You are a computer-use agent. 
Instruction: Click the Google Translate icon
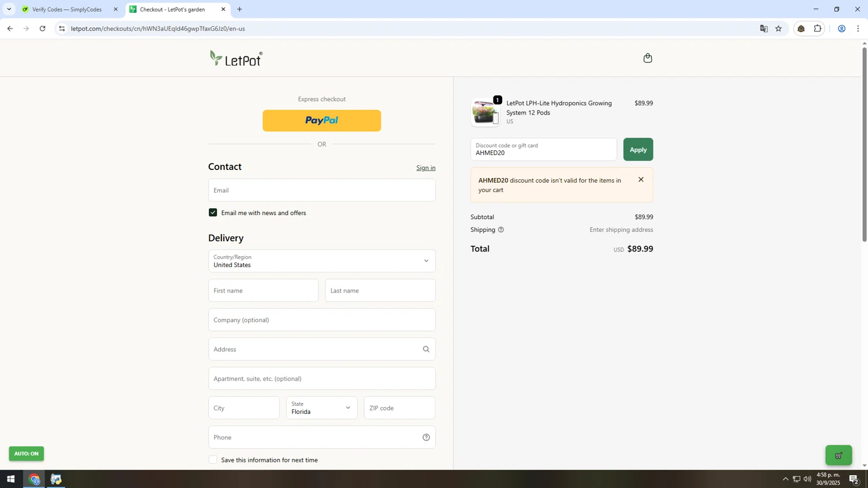coord(764,28)
